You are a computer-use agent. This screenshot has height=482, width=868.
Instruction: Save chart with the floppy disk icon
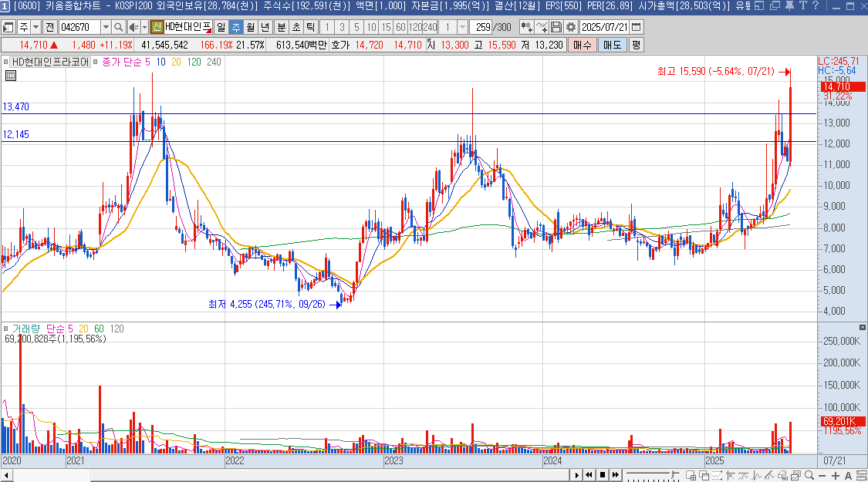[556, 27]
